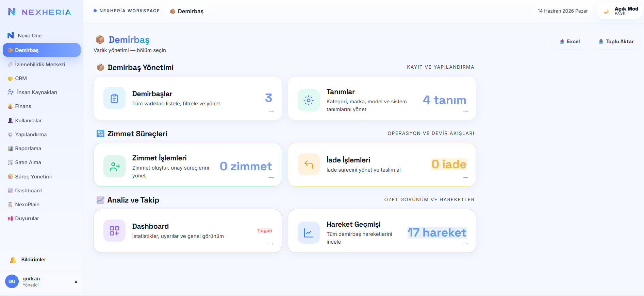
Task: Click the NexoPlain document icon
Action: [x=10, y=205]
